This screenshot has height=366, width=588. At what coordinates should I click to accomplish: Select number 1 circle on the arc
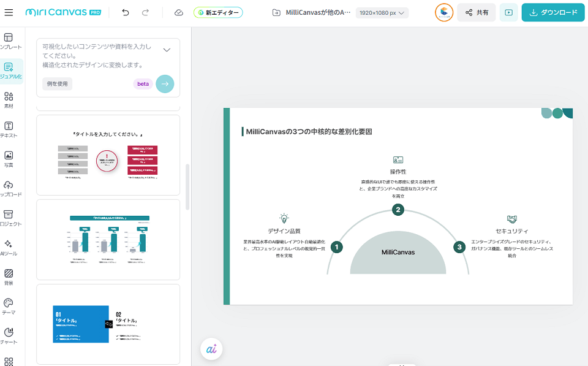337,247
